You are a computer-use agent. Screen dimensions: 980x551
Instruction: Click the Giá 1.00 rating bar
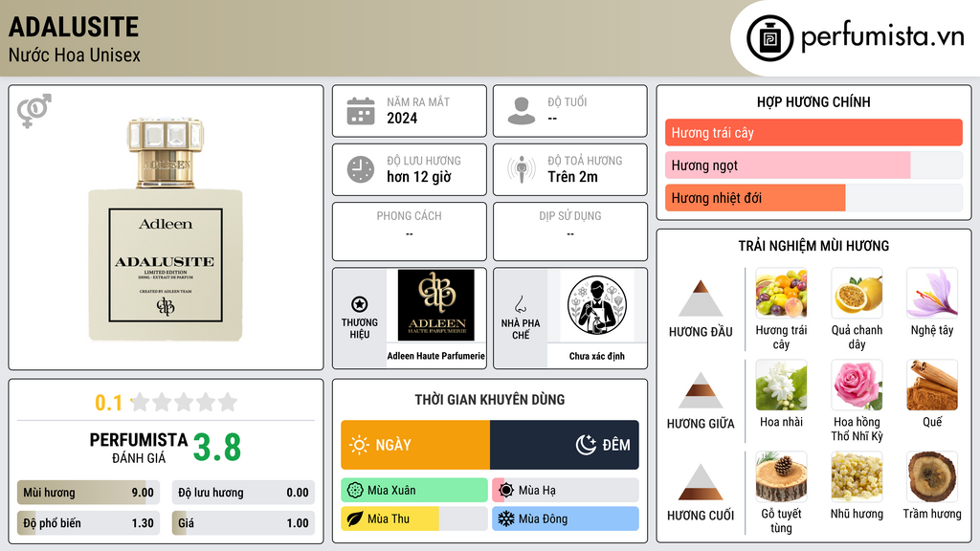[243, 523]
